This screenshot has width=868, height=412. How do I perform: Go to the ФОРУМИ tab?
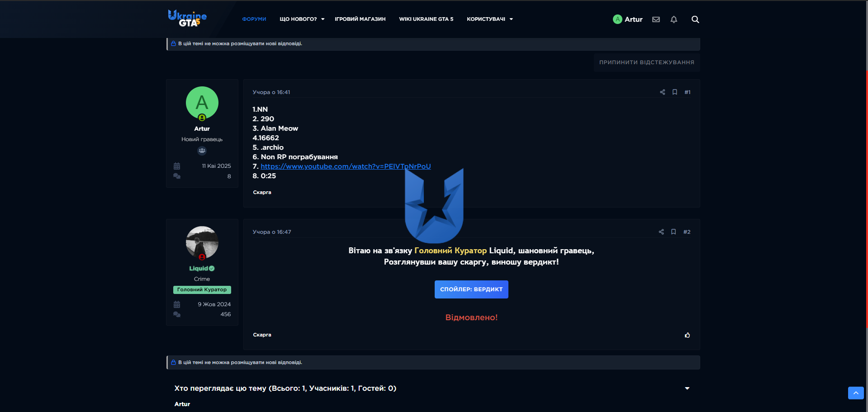254,19
